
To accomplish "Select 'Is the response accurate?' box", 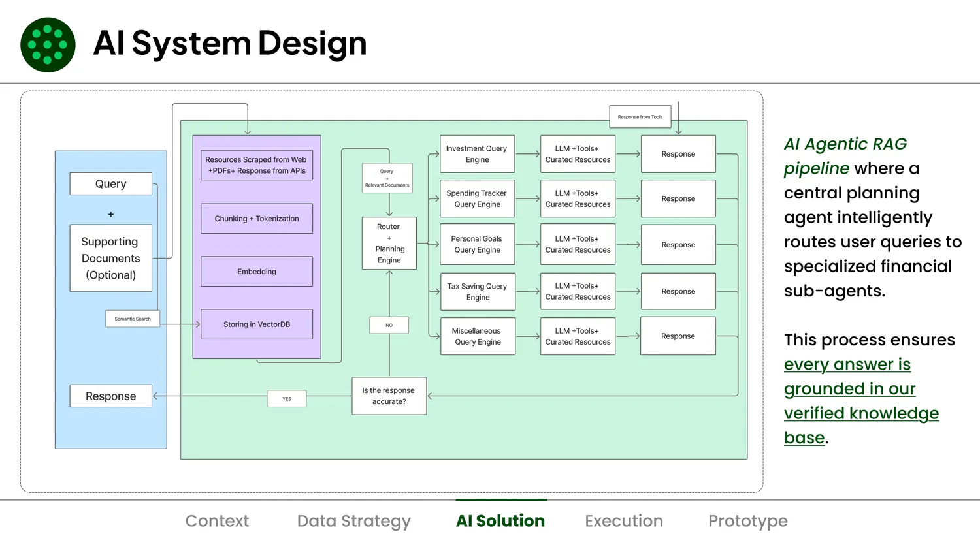I will pyautogui.click(x=389, y=396).
